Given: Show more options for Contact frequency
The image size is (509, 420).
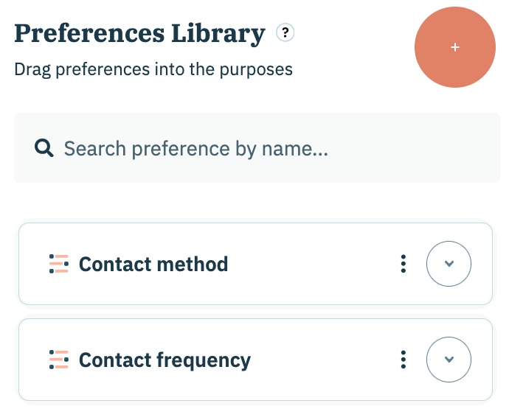Looking at the screenshot, I should [x=403, y=360].
